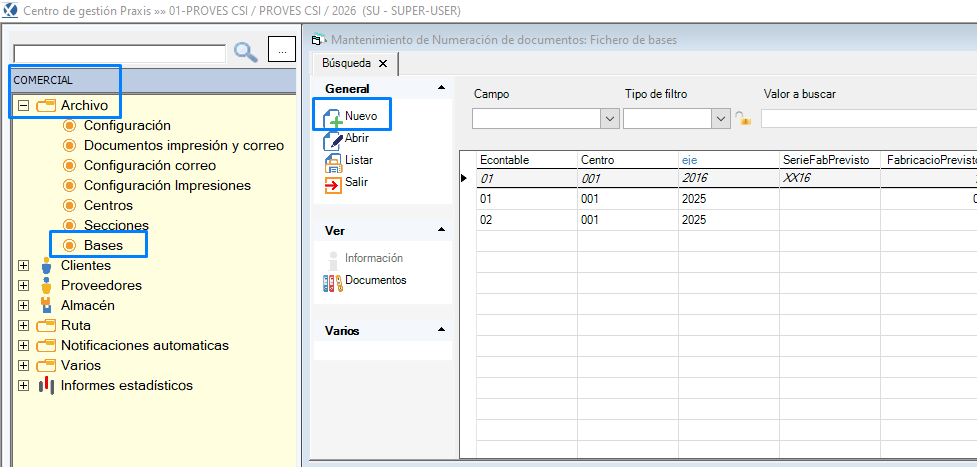
Task: Sort by Econtable column header
Action: [x=527, y=160]
